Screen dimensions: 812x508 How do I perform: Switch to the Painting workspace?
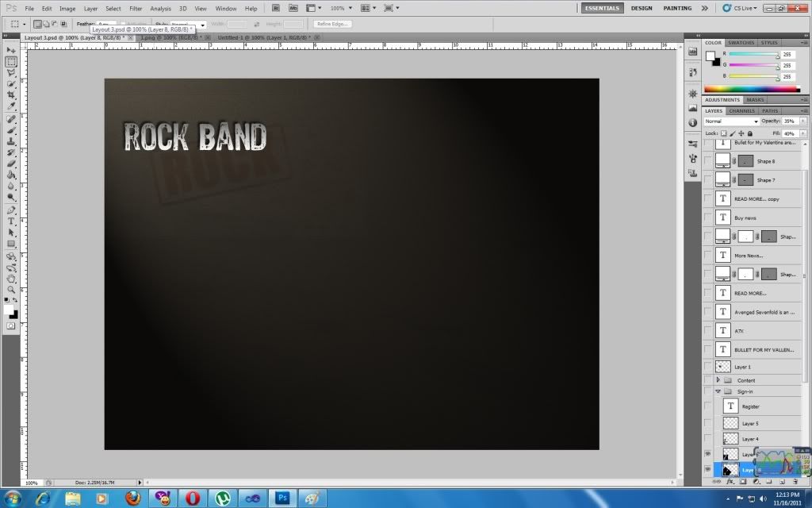coord(677,8)
